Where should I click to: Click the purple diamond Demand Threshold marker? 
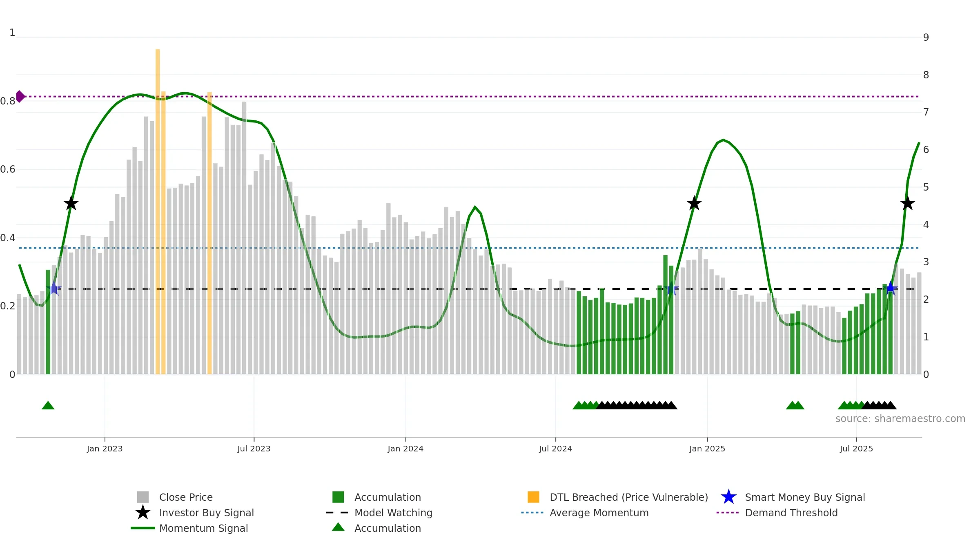20,97
